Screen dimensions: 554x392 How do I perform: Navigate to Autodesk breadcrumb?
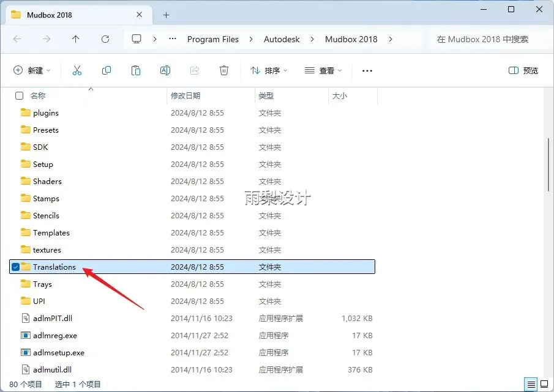pos(282,39)
